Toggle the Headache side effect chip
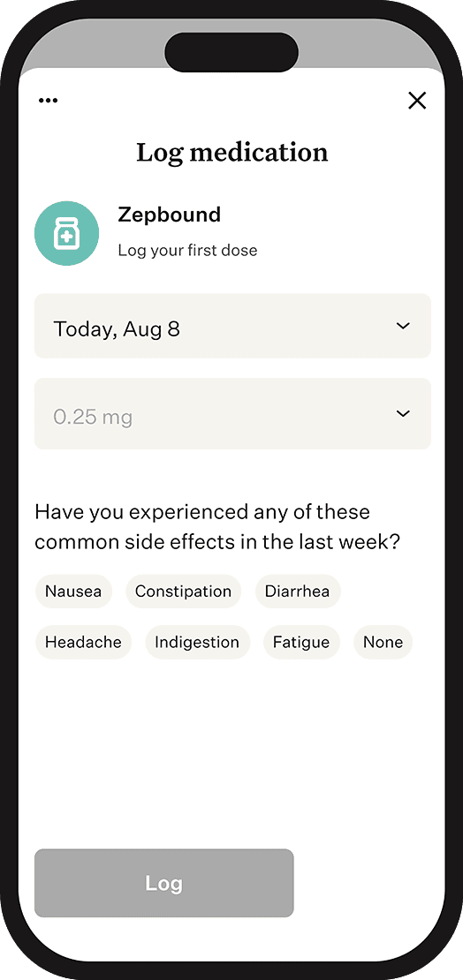463x980 pixels. click(x=83, y=642)
